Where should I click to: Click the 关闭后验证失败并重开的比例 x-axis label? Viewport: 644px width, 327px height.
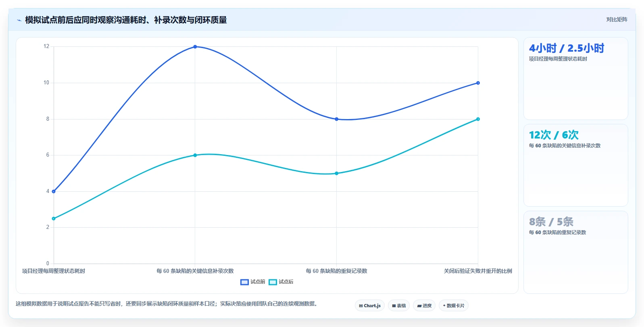point(478,271)
